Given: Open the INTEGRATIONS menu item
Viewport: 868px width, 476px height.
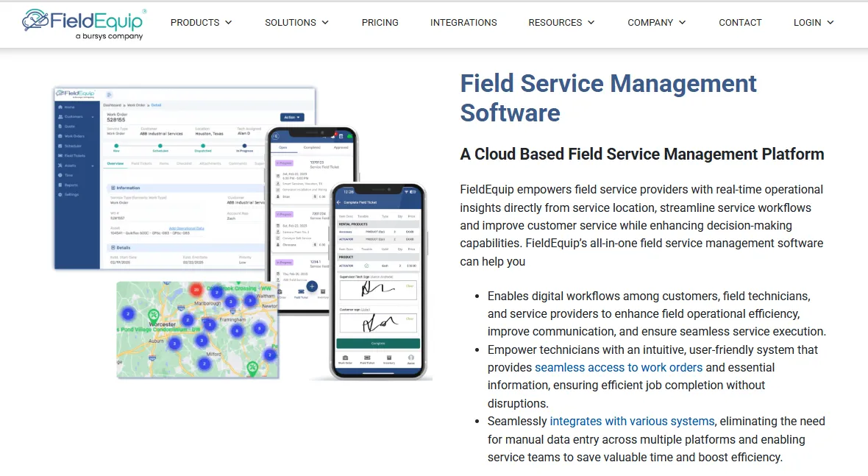Looking at the screenshot, I should tap(463, 23).
